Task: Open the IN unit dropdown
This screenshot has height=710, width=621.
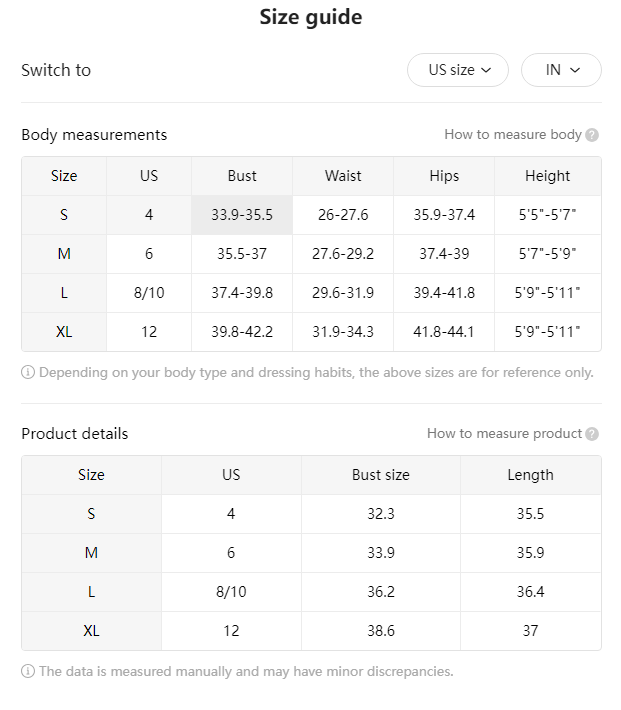Action: 561,70
